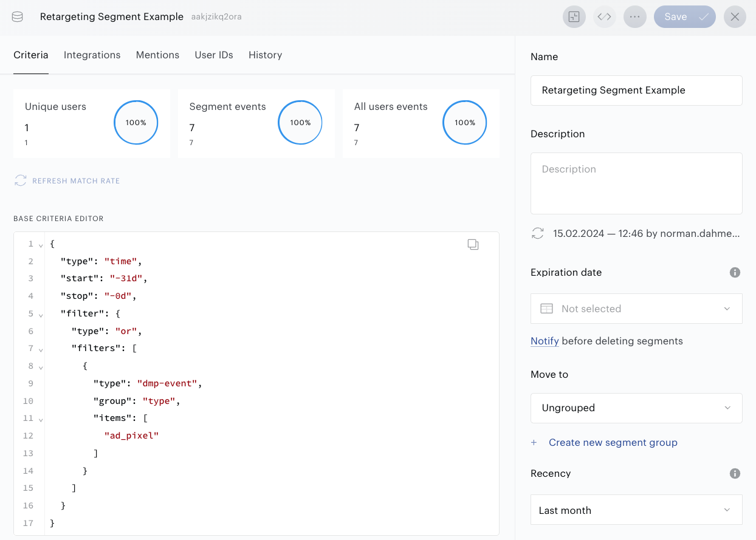The height and width of the screenshot is (540, 756).
Task: Open the three-dots more options menu
Action: [635, 17]
